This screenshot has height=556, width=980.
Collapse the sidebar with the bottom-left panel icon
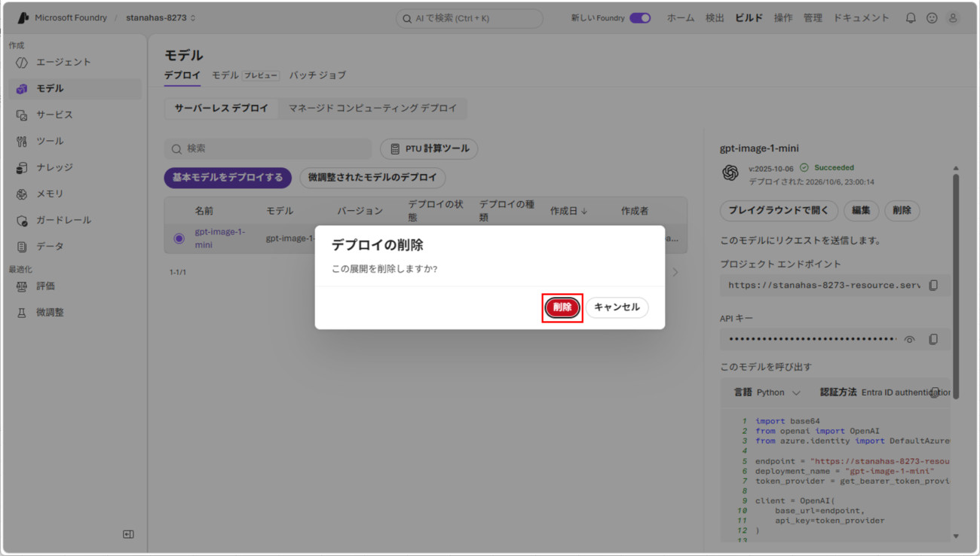tap(128, 534)
